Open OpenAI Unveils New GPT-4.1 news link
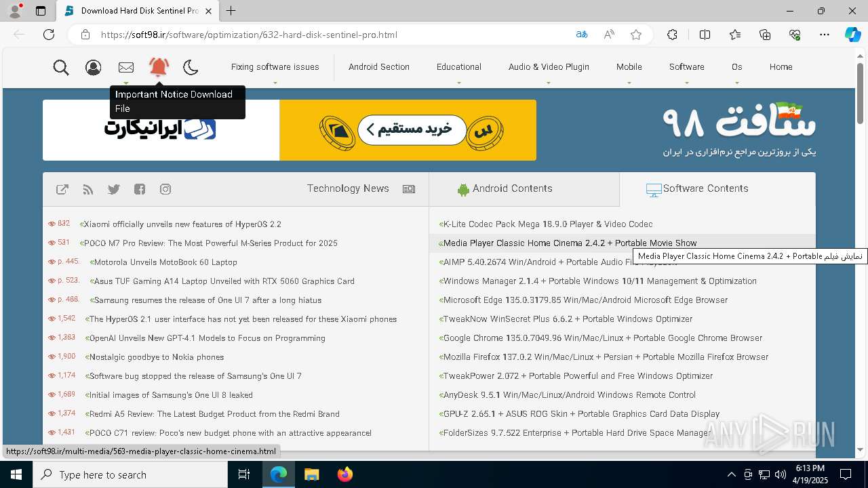This screenshot has width=868, height=488. coord(207,338)
